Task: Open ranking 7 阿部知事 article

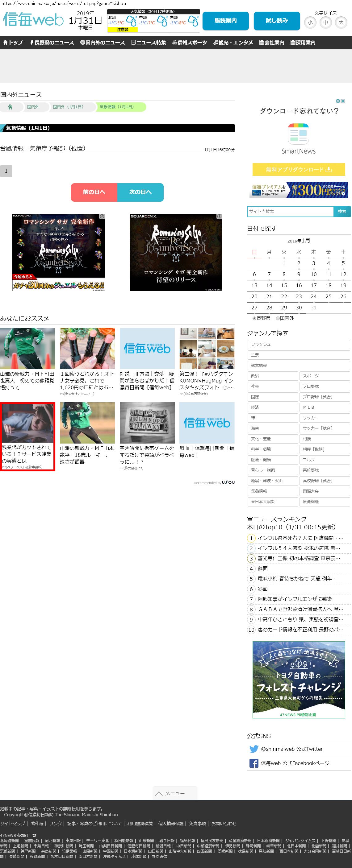Action: click(295, 599)
